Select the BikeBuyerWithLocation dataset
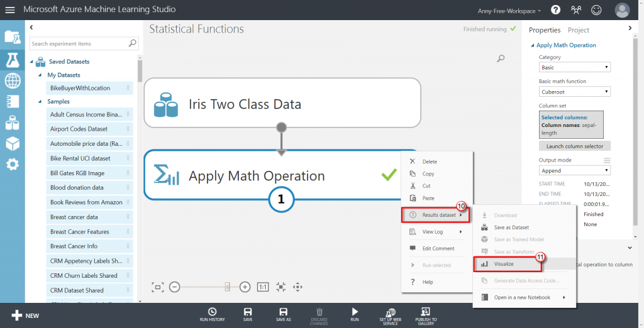 (89, 88)
